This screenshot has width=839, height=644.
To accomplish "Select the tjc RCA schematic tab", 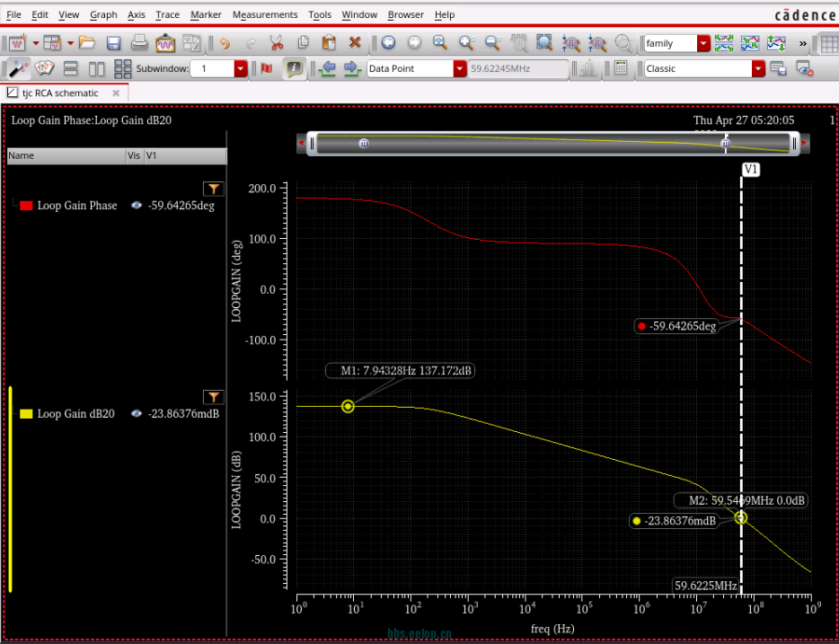I will [60, 93].
